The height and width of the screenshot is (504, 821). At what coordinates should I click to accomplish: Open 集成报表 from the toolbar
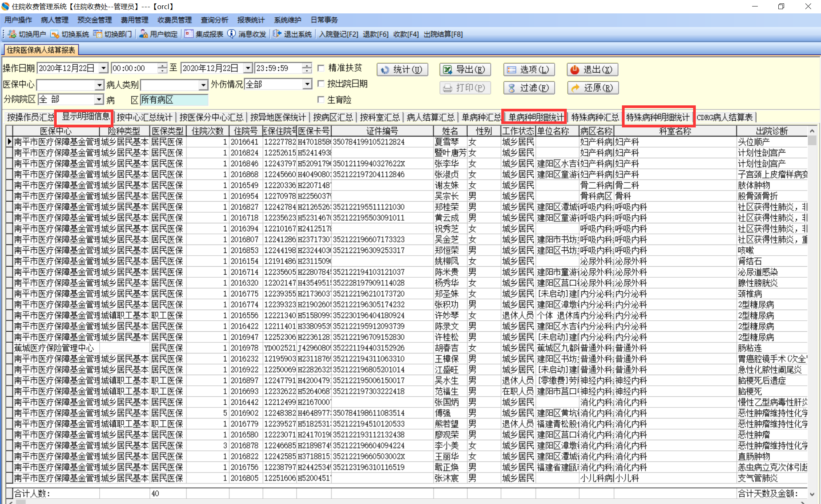pyautogui.click(x=189, y=34)
